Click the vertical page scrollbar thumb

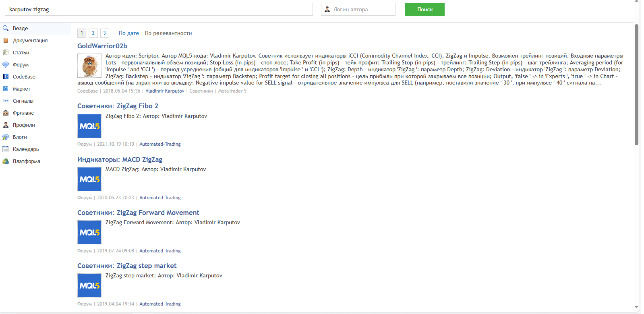(x=636, y=85)
